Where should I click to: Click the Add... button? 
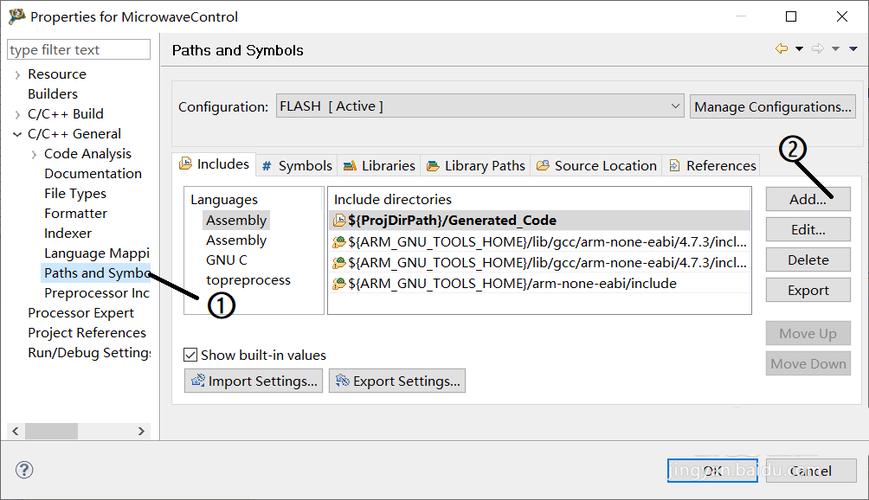807,199
